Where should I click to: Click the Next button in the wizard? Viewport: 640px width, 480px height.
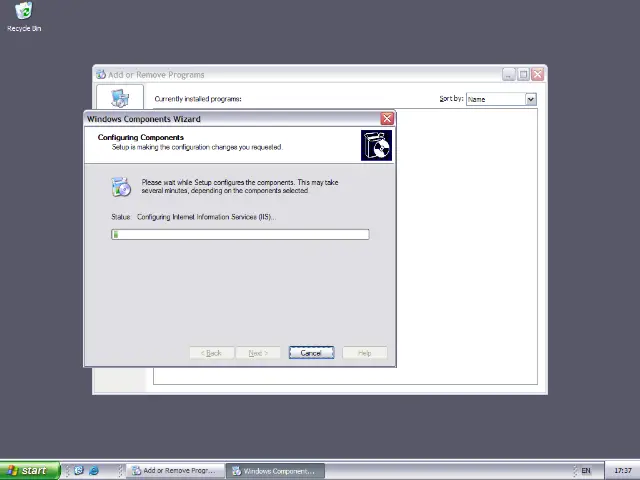point(257,353)
